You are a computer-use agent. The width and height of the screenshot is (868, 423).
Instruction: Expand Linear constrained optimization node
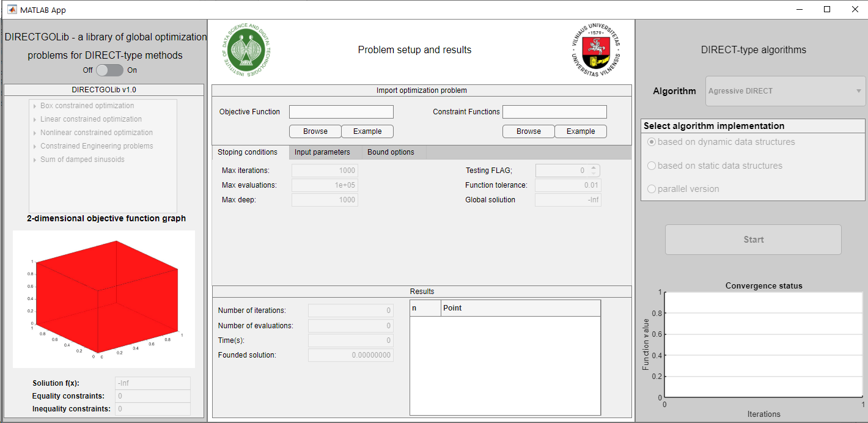pos(34,119)
